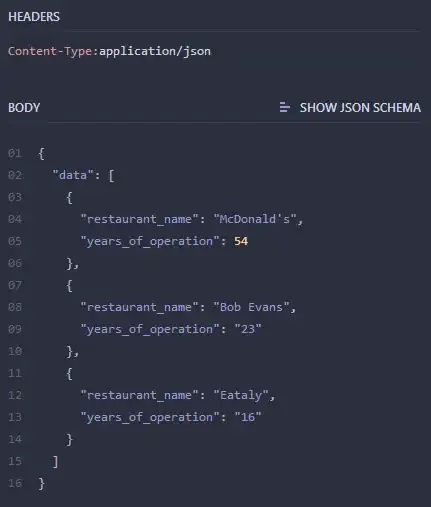431x507 pixels.
Task: Click the application/json header value
Action: coord(155,52)
